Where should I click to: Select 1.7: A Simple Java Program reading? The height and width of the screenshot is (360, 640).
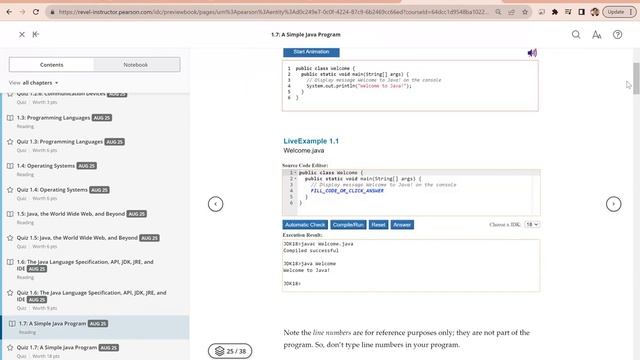click(96, 327)
